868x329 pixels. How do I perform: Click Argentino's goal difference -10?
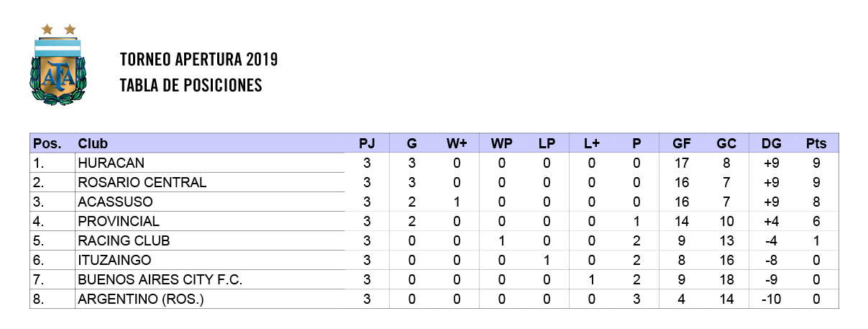click(771, 299)
